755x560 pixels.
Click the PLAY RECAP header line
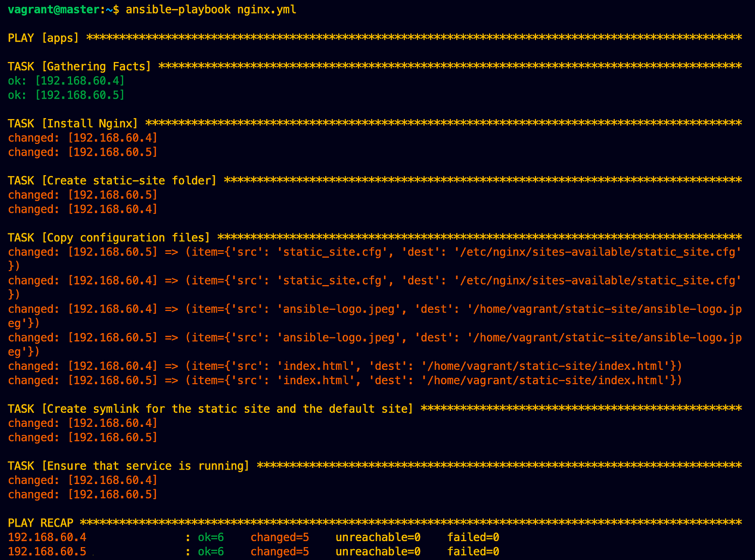pos(40,522)
